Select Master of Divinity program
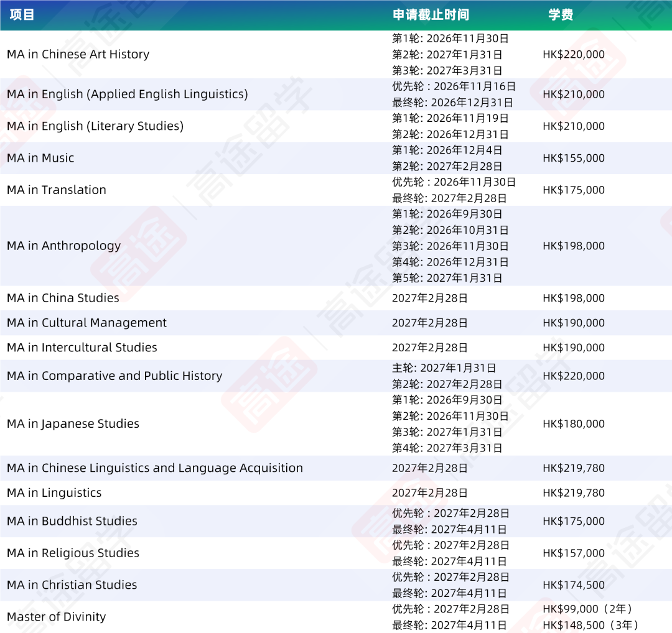672x633 pixels. pyautogui.click(x=56, y=617)
